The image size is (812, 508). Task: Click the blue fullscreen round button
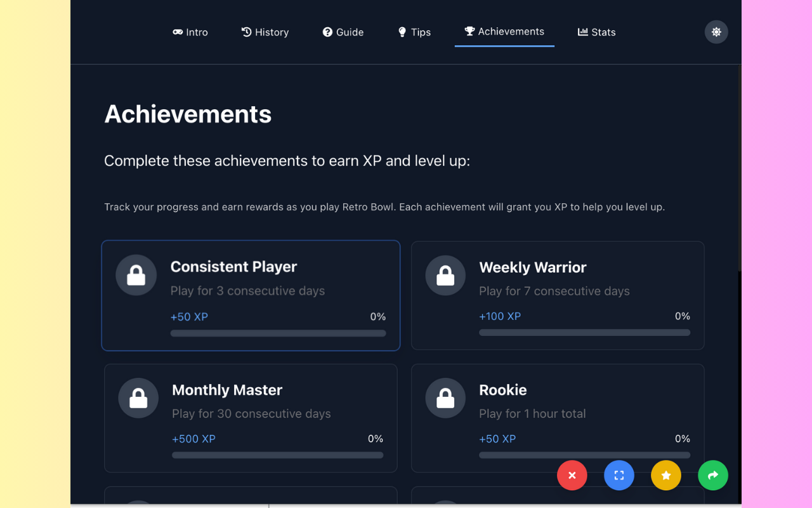(x=619, y=475)
